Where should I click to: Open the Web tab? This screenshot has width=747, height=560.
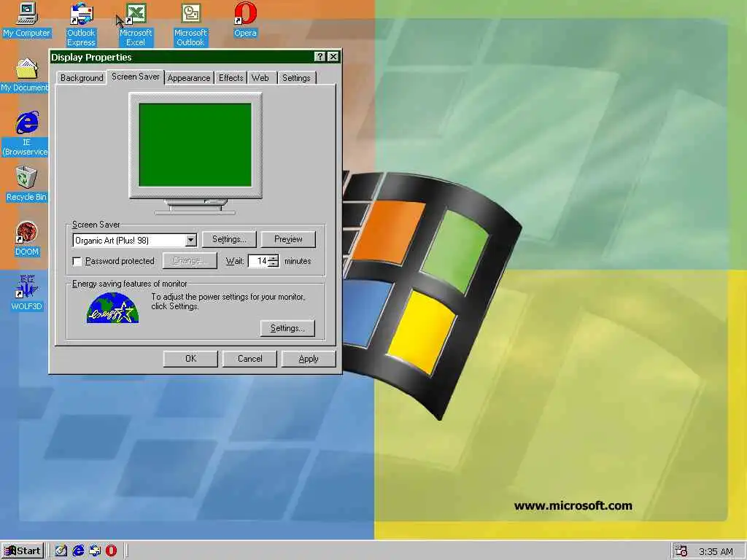260,77
